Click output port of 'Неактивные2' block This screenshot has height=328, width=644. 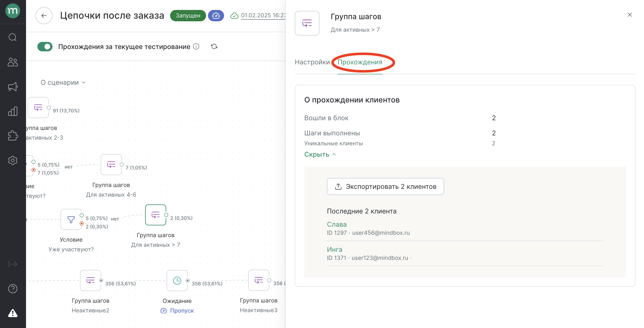click(101, 280)
